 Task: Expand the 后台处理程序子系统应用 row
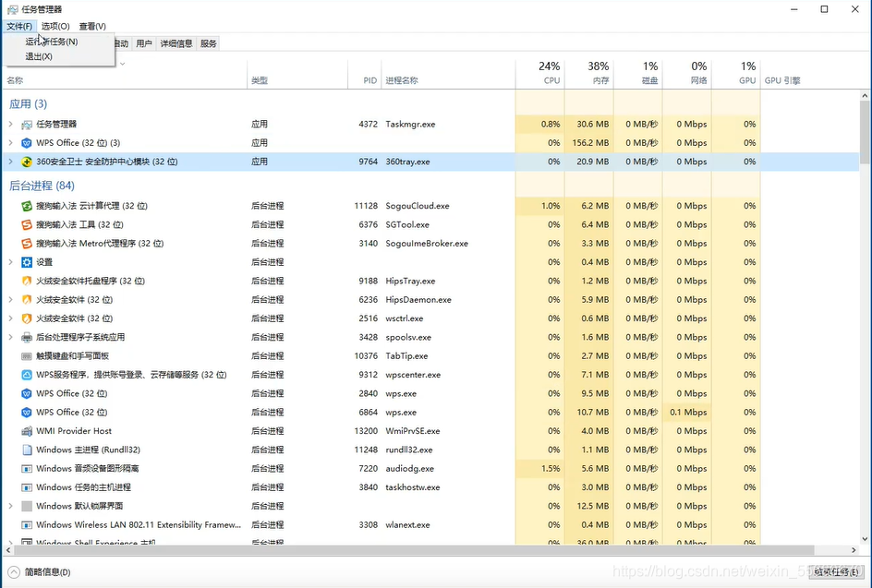(x=10, y=337)
